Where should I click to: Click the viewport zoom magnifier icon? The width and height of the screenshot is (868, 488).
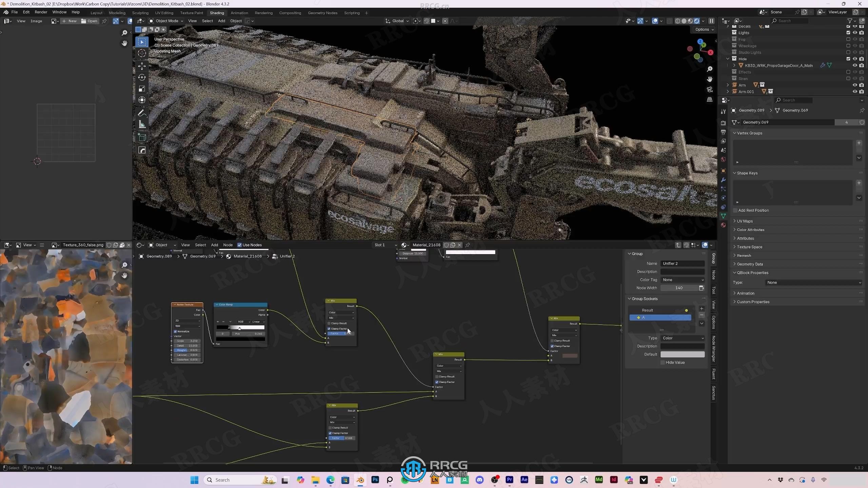(x=710, y=69)
